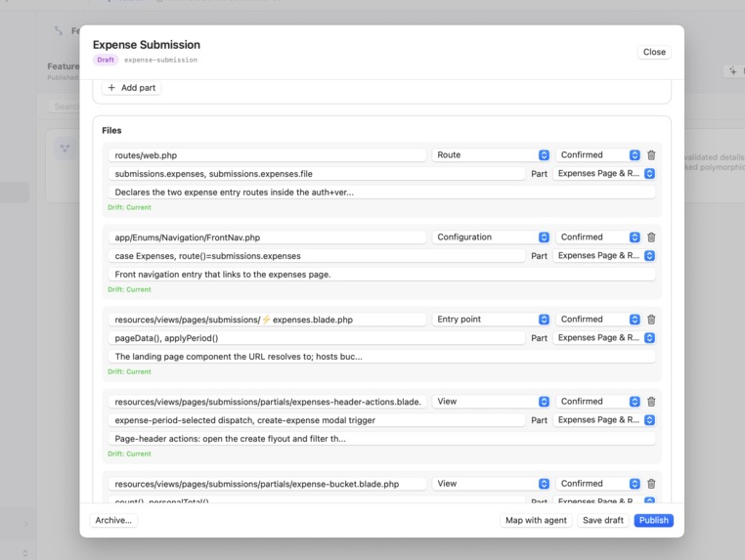
Task: Click sparkle icon in background window
Action: click(x=733, y=70)
